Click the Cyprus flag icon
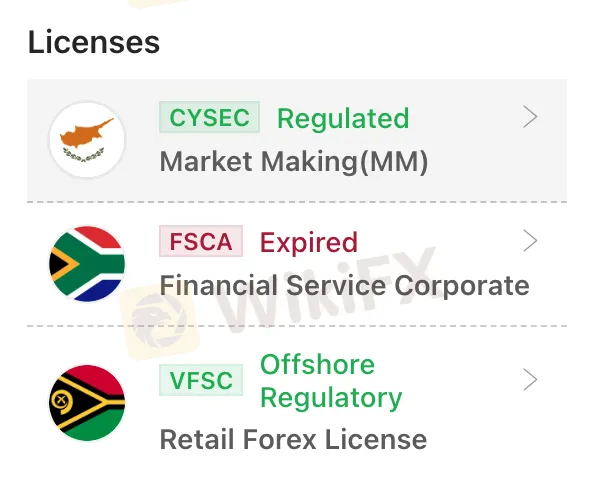600x498 pixels. [87, 140]
